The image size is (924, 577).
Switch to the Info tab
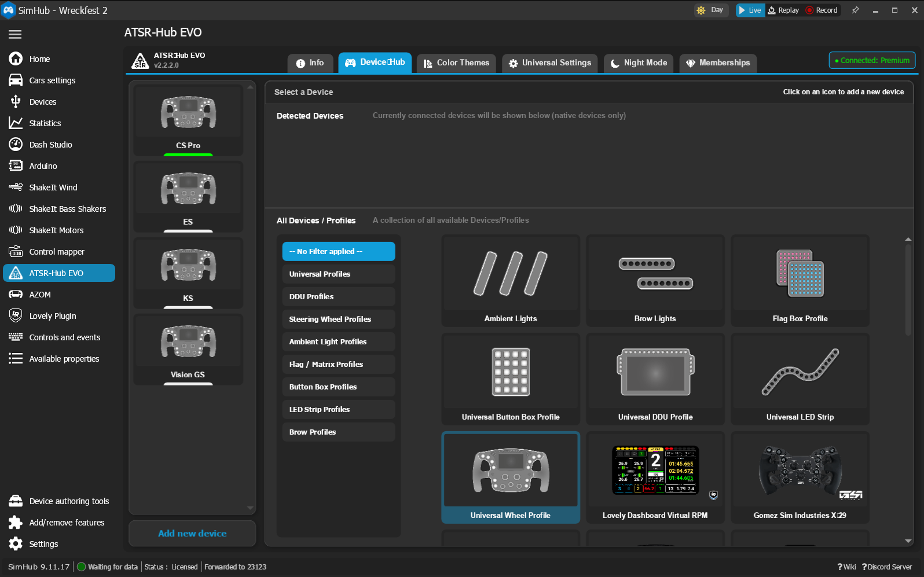pyautogui.click(x=311, y=63)
